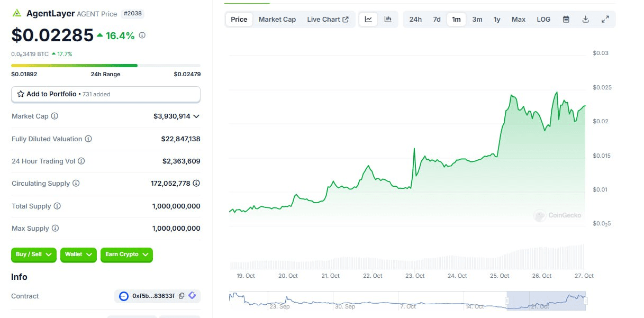The height and width of the screenshot is (318, 644).
Task: Click info icon beside Circulating Supply label
Action: 76,183
